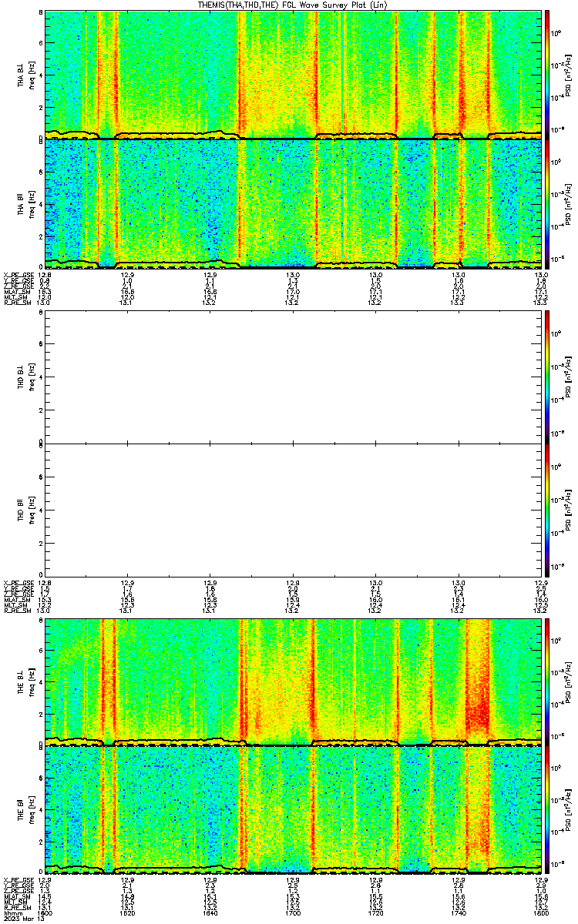Click the color bar beside THA B-perpendicular panel

547,75
